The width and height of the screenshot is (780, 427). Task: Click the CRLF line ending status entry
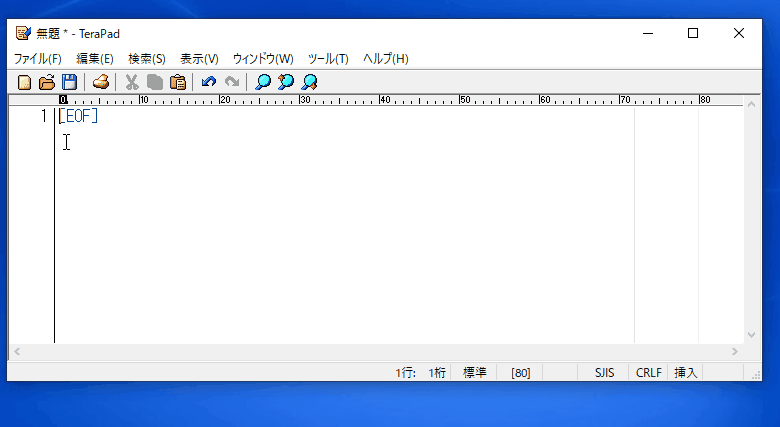649,373
